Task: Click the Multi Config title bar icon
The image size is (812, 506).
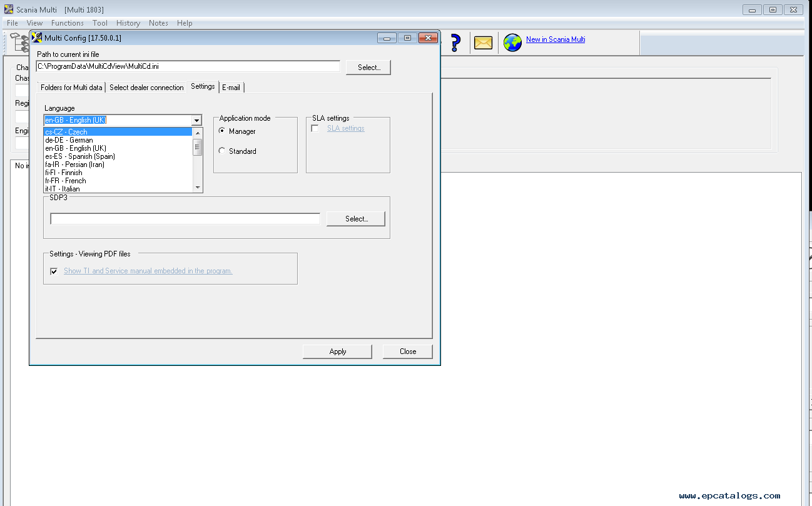Action: pos(37,38)
